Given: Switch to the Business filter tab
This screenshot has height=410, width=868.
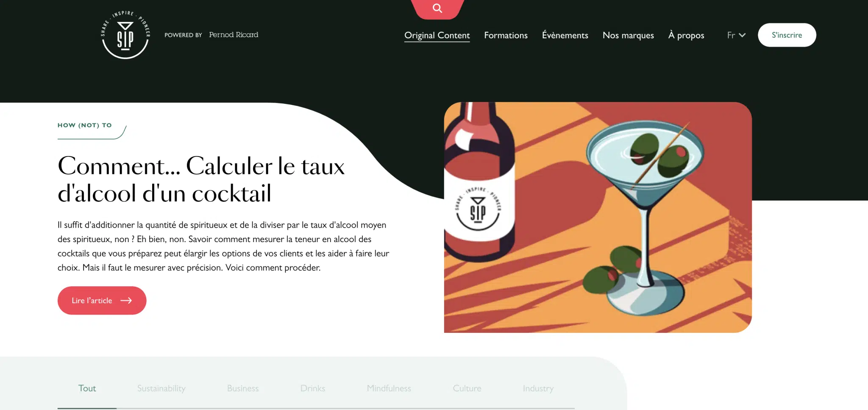Looking at the screenshot, I should tap(242, 388).
